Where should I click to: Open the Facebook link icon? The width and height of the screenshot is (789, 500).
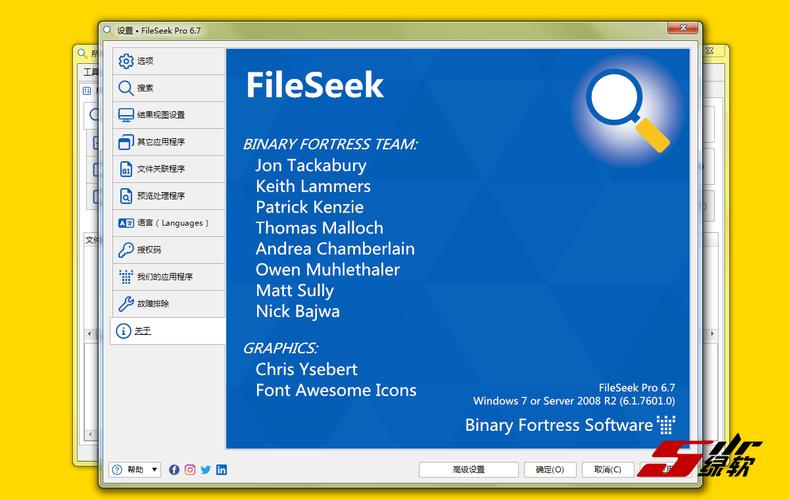click(174, 470)
